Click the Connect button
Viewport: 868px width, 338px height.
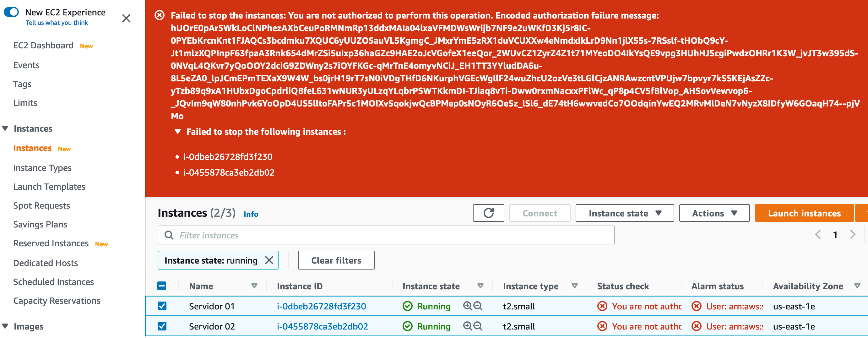540,213
